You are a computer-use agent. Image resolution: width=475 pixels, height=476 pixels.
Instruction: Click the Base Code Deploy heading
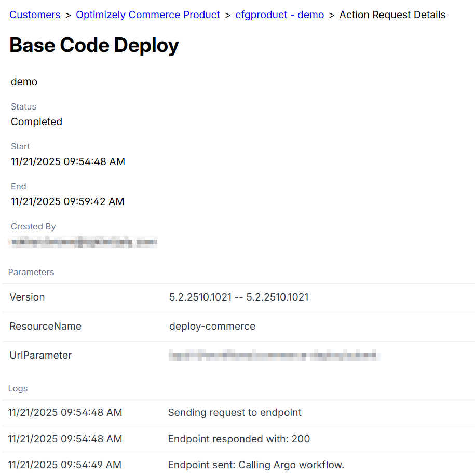[x=94, y=46]
